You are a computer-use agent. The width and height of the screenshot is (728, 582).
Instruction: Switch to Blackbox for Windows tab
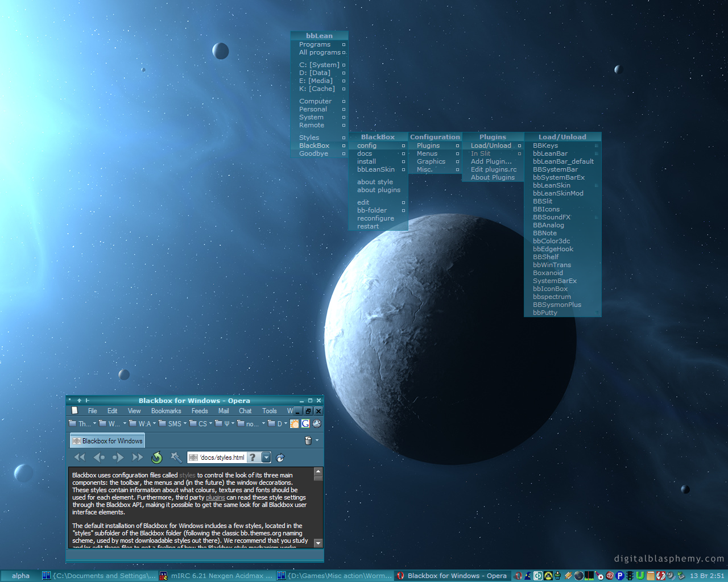pyautogui.click(x=107, y=440)
